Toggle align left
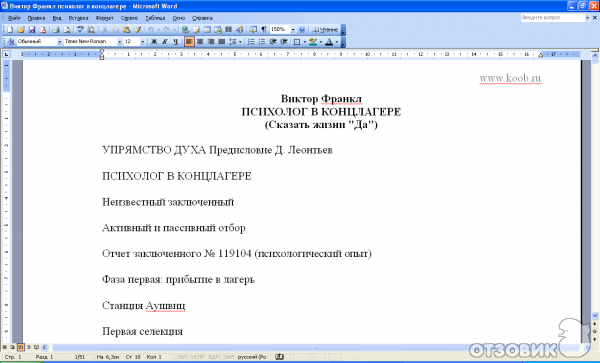This screenshot has height=363, width=600. (x=189, y=42)
